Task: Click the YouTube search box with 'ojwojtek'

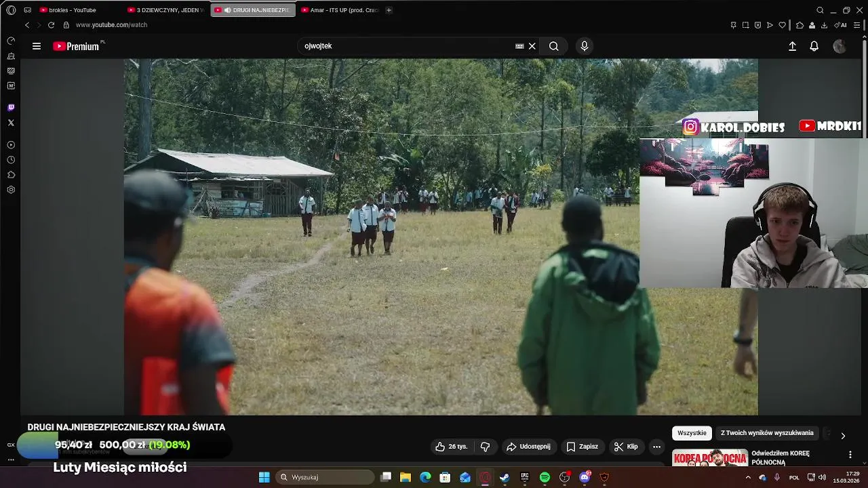Action: coord(407,46)
